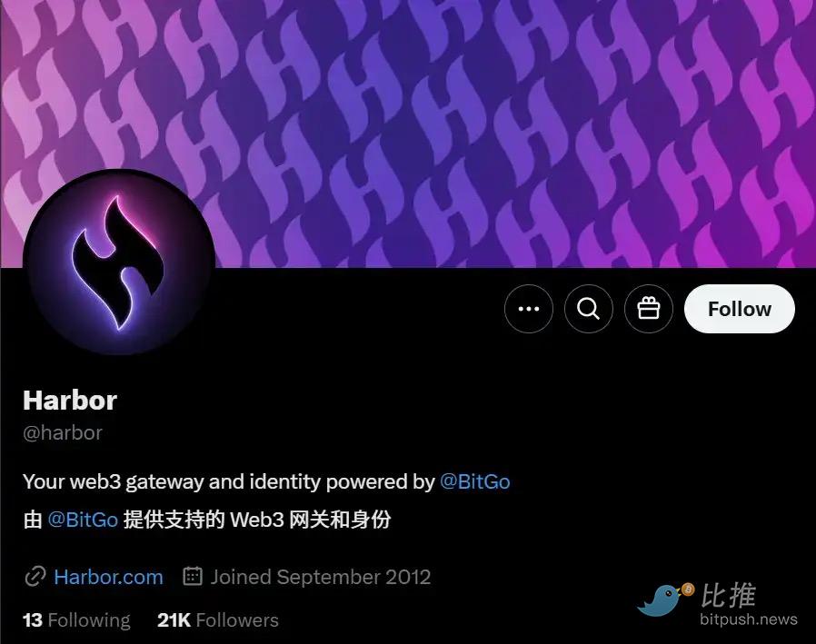Click the bitpush.news watermark text
The height and width of the screenshot is (644, 816).
[x=749, y=619]
